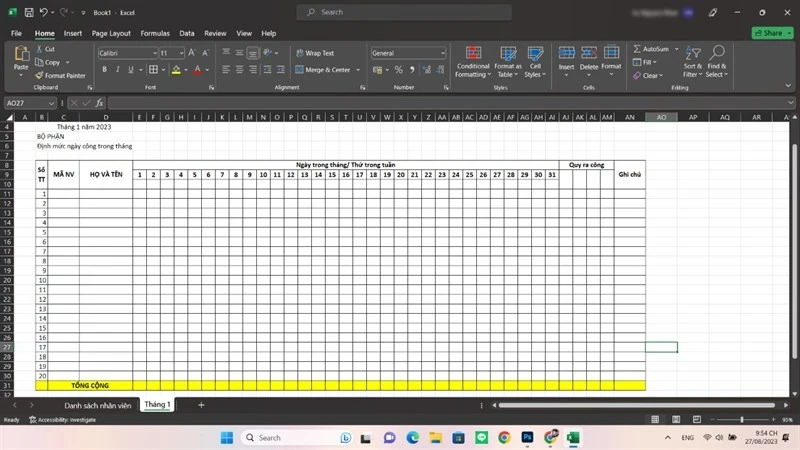
Task: Open the General number format dropdown
Action: pyautogui.click(x=442, y=53)
